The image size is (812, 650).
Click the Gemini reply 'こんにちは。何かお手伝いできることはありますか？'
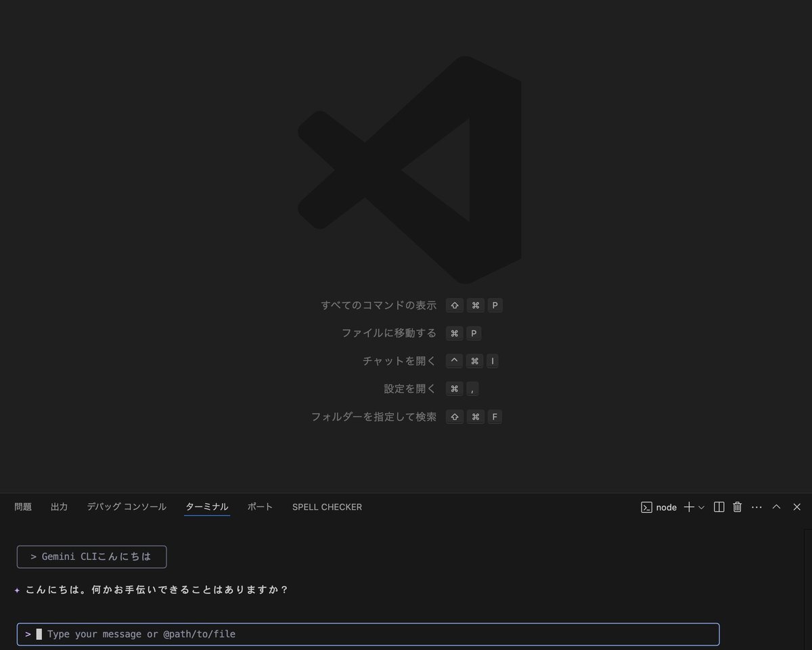point(157,590)
